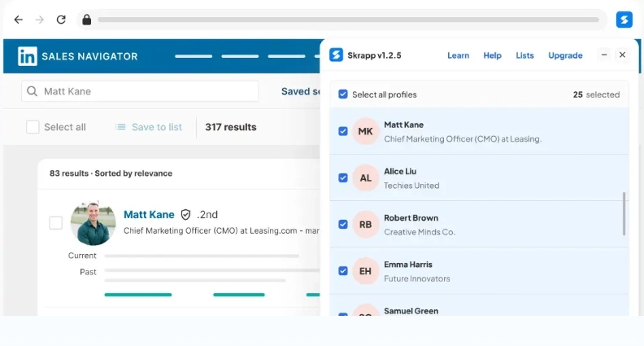Uncheck Emma Harris in Skrapp list
This screenshot has width=644, height=346.
343,271
